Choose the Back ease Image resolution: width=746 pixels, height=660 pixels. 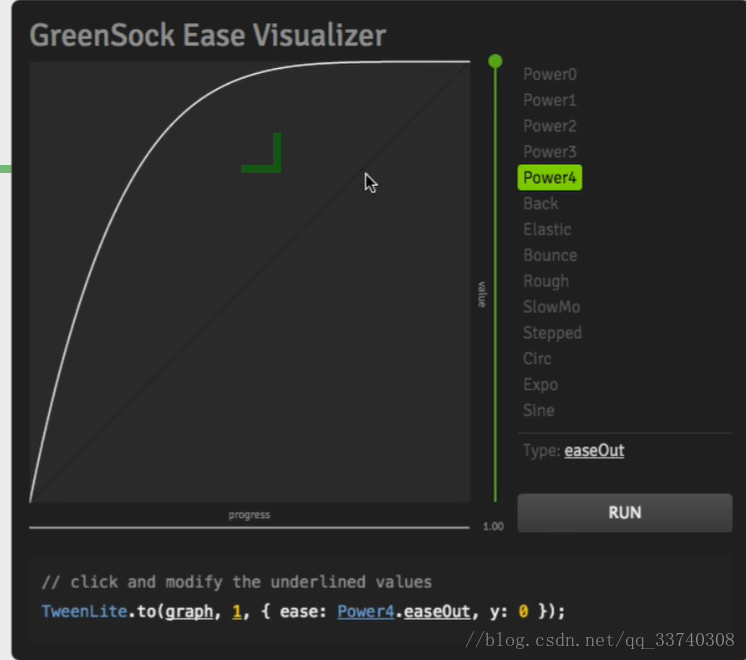[540, 204]
